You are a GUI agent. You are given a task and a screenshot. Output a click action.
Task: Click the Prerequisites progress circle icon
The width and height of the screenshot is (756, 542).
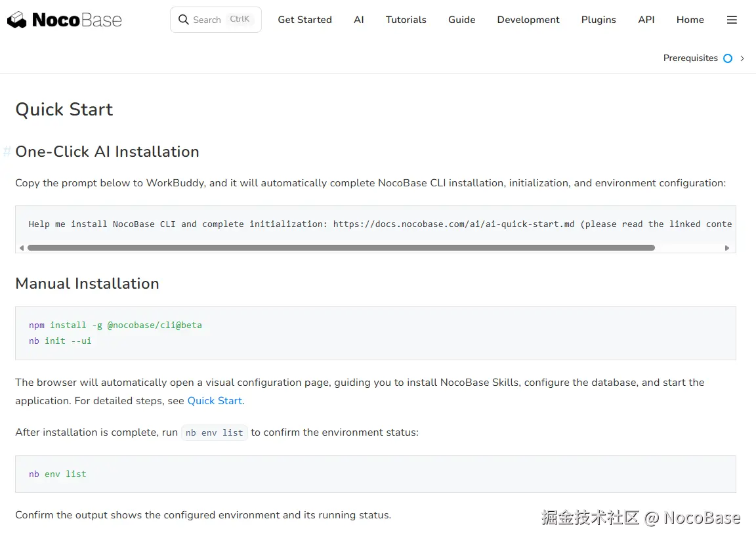[728, 58]
